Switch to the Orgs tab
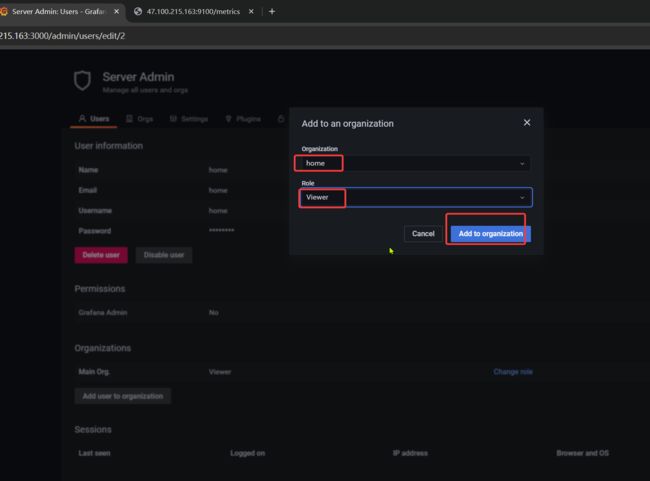This screenshot has width=650, height=481. coord(140,119)
